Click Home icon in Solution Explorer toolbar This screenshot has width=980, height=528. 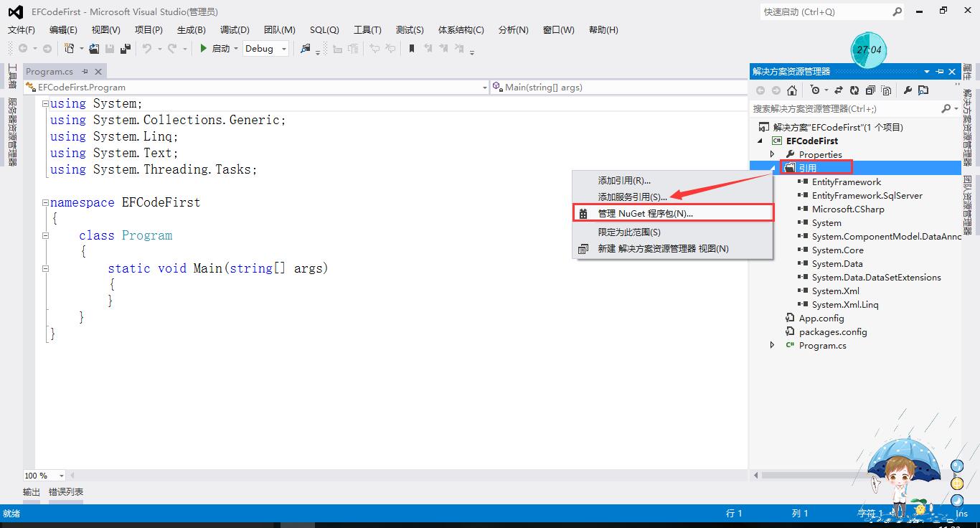click(792, 90)
